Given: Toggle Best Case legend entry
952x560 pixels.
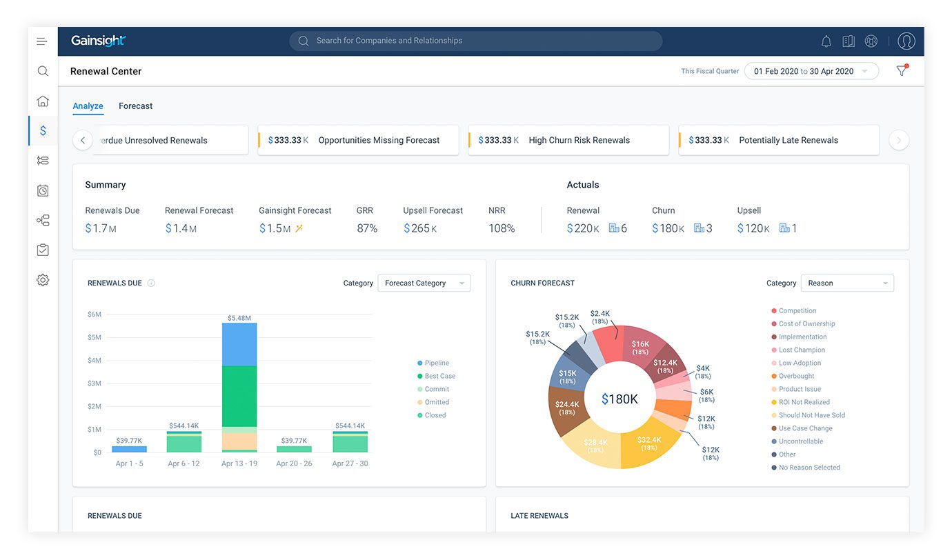Looking at the screenshot, I should coord(439,377).
